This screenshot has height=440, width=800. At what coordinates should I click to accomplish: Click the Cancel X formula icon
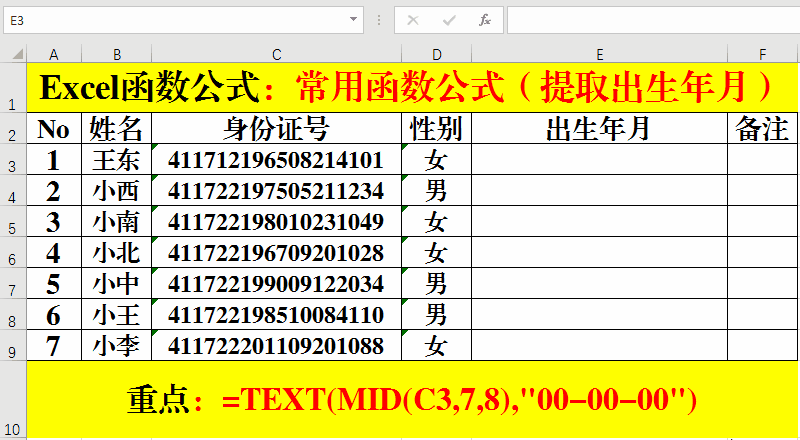point(413,20)
